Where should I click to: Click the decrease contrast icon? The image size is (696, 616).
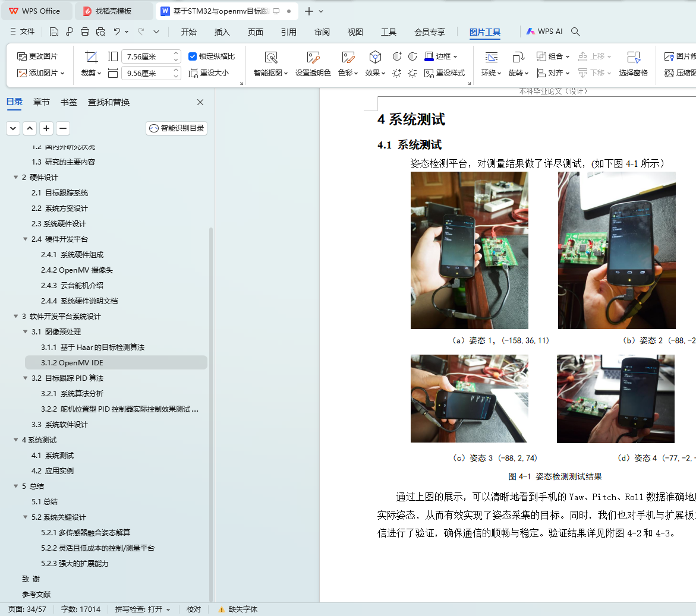point(412,56)
